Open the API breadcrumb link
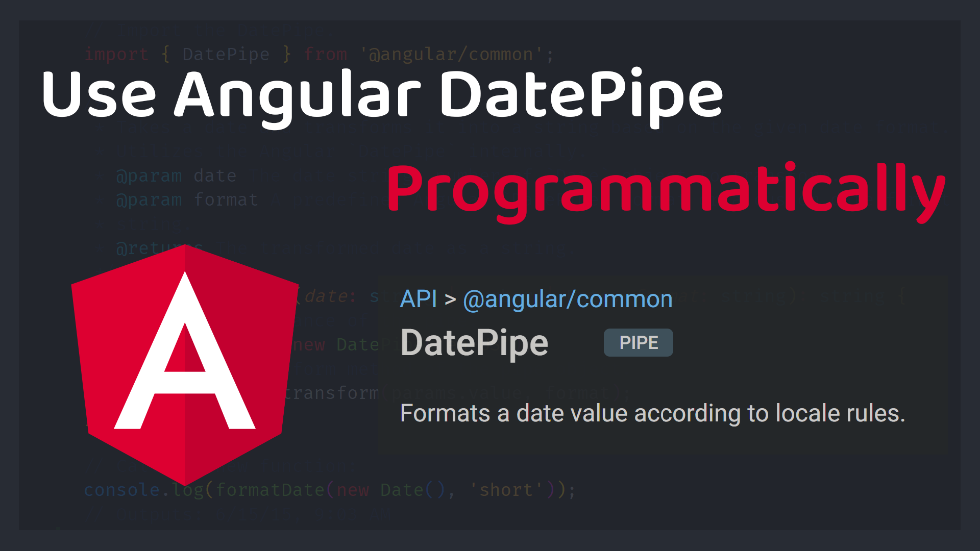The height and width of the screenshot is (551, 980). click(419, 298)
